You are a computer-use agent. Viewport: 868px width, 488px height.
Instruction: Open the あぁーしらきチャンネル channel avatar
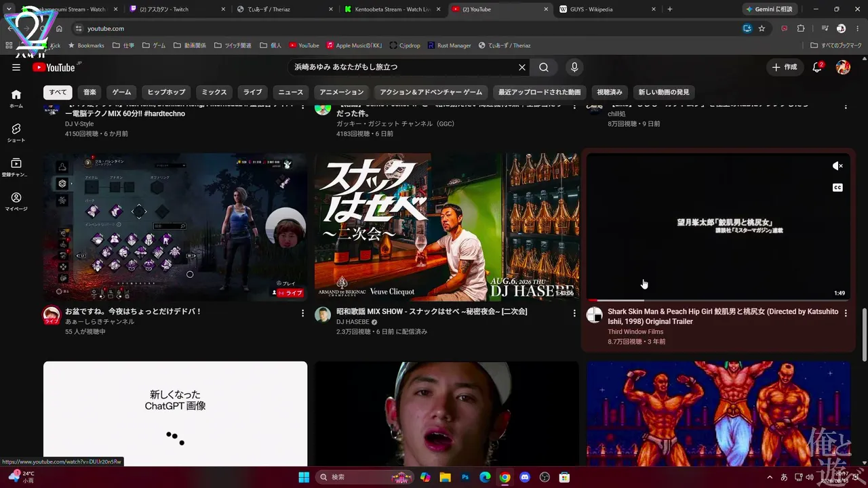[x=52, y=315]
